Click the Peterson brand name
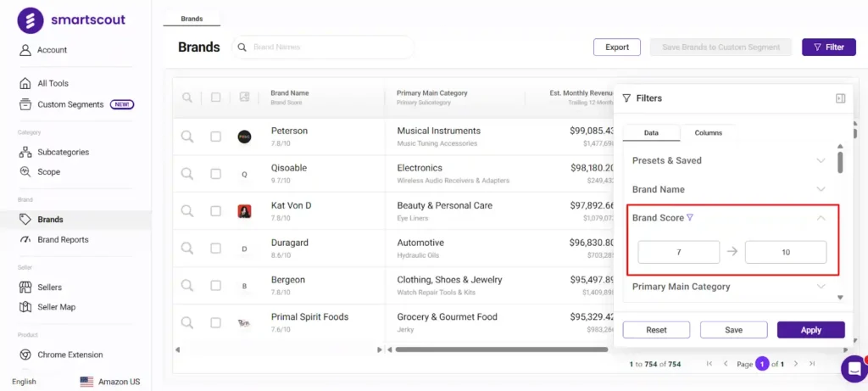The width and height of the screenshot is (868, 391). tap(289, 131)
